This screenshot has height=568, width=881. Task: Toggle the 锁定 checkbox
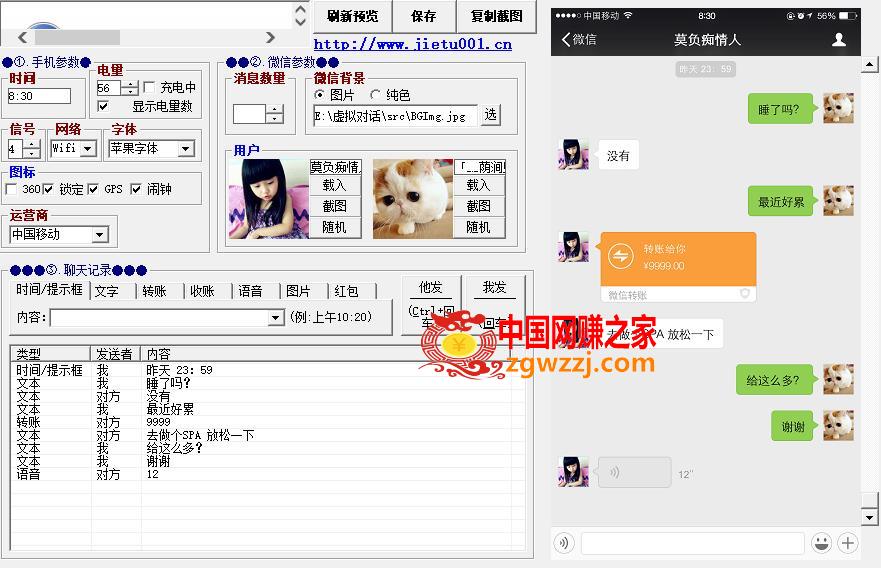pyautogui.click(x=48, y=189)
